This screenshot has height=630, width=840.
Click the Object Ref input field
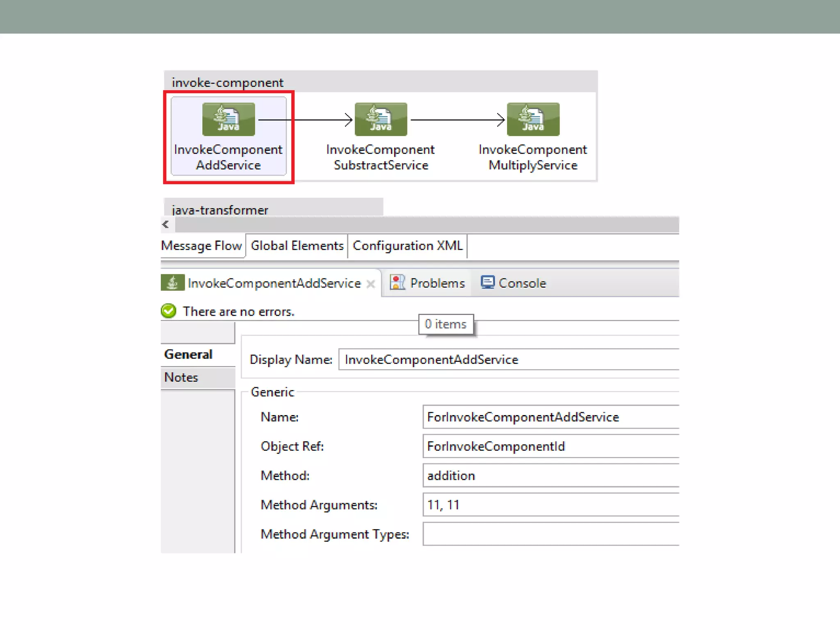pyautogui.click(x=550, y=446)
